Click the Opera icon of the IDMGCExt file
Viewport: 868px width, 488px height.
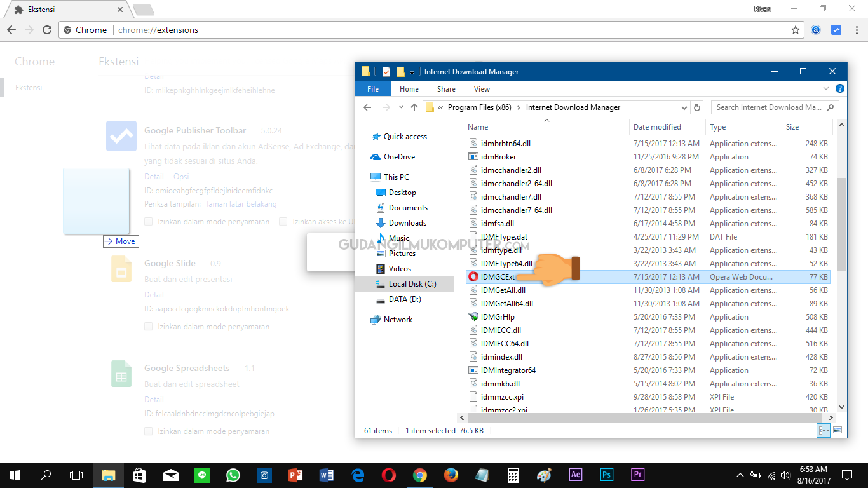(473, 277)
